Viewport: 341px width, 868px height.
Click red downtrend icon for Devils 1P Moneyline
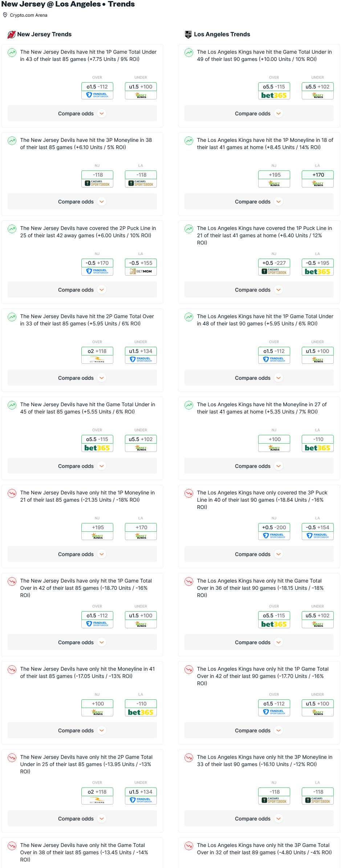[x=12, y=493]
